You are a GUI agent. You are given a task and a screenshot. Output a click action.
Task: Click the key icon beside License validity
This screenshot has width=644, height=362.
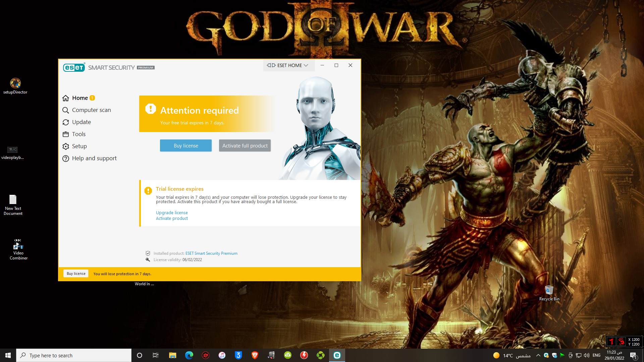(148, 259)
